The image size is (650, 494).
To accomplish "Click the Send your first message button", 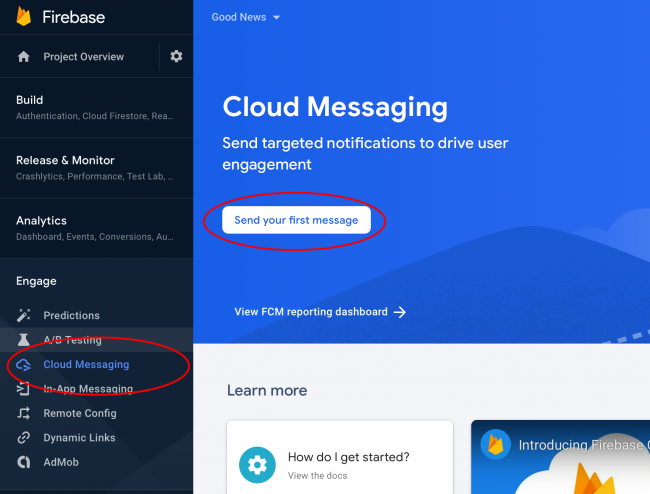I will [x=296, y=220].
